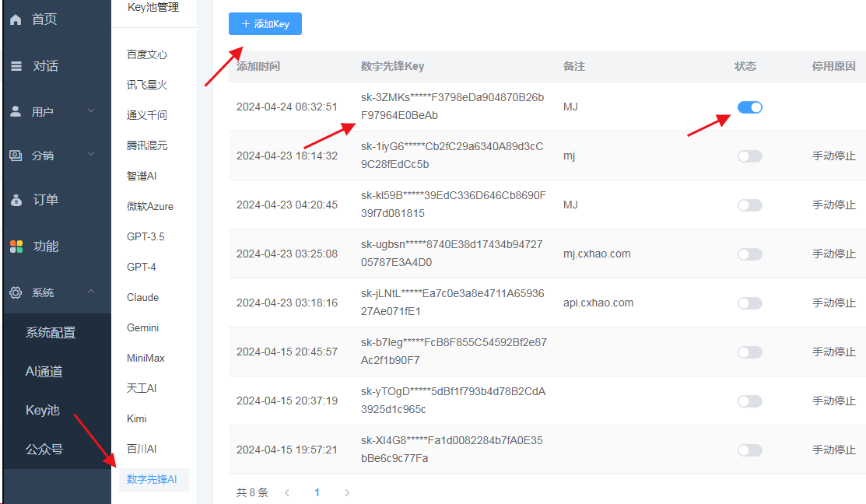The image size is (866, 504).
Task: Enable the key sk-jLNtL status switch
Action: pos(749,303)
